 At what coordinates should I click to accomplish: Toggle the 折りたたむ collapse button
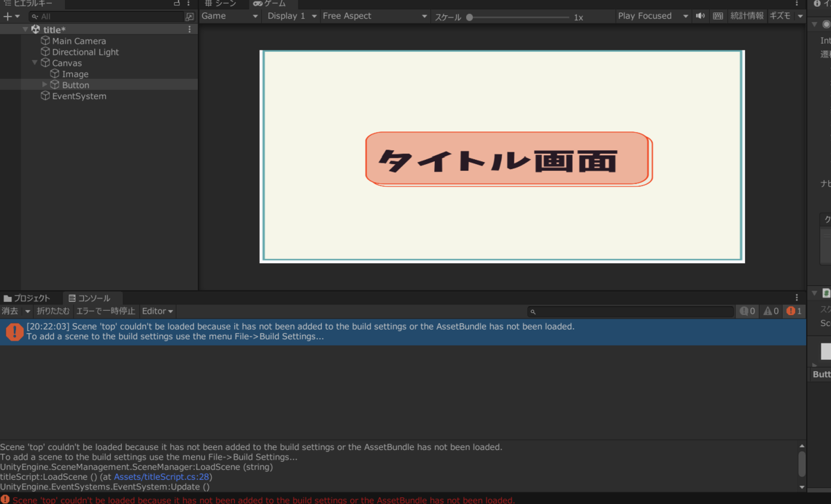click(x=53, y=311)
